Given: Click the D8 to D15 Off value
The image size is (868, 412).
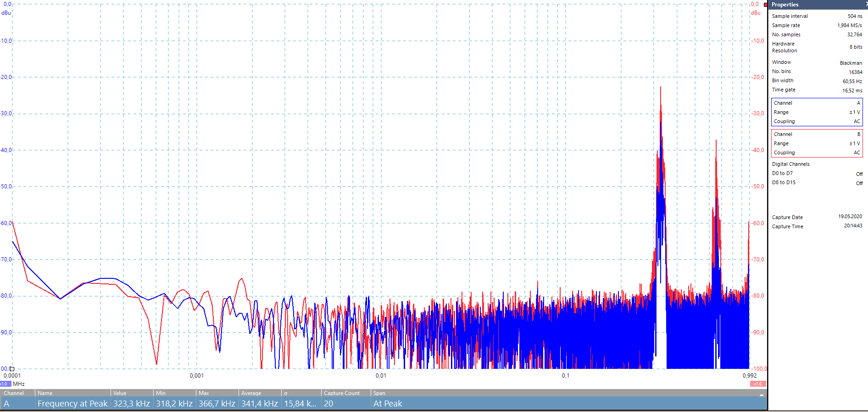Looking at the screenshot, I should coord(859,183).
